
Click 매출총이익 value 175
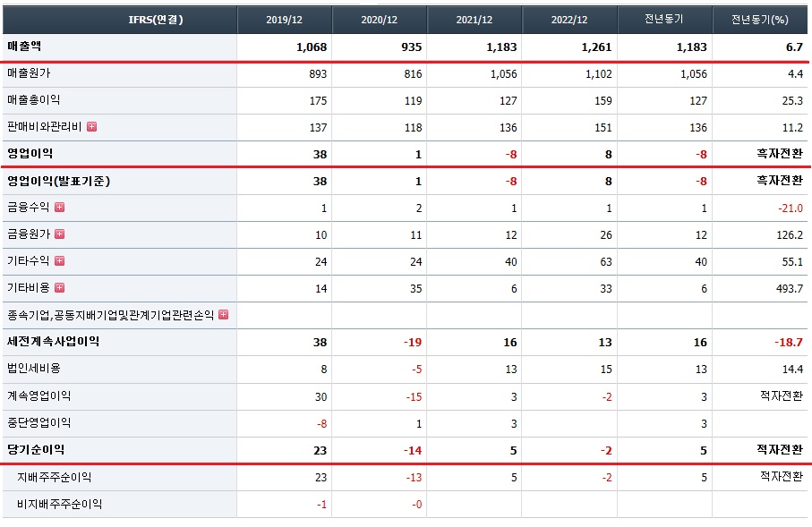[318, 101]
